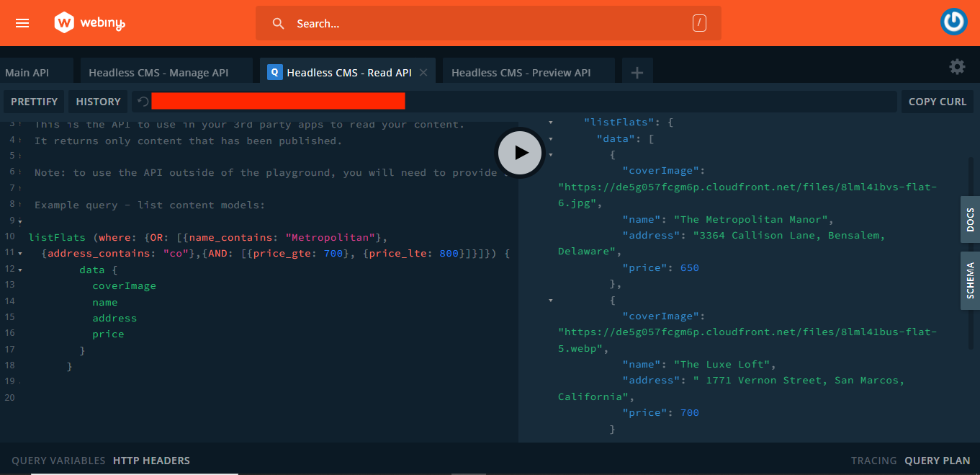Viewport: 980px width, 475px height.
Task: Show the SCHEMA side panel
Action: (x=970, y=281)
